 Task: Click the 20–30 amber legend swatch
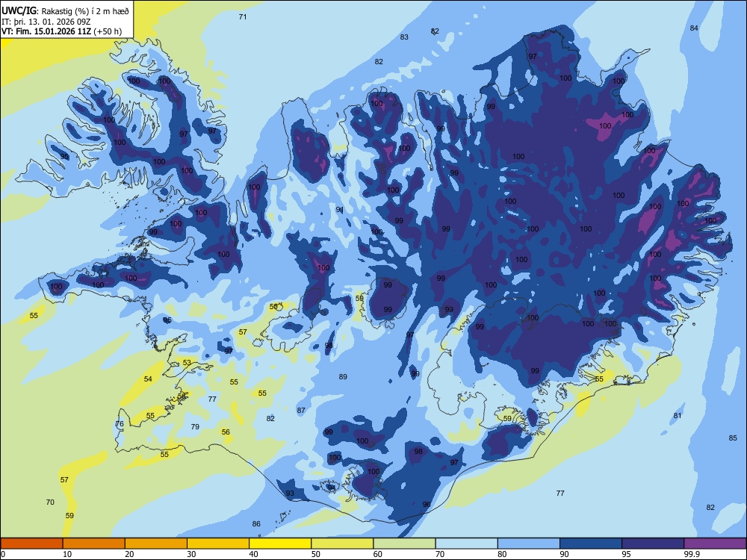tap(156, 544)
